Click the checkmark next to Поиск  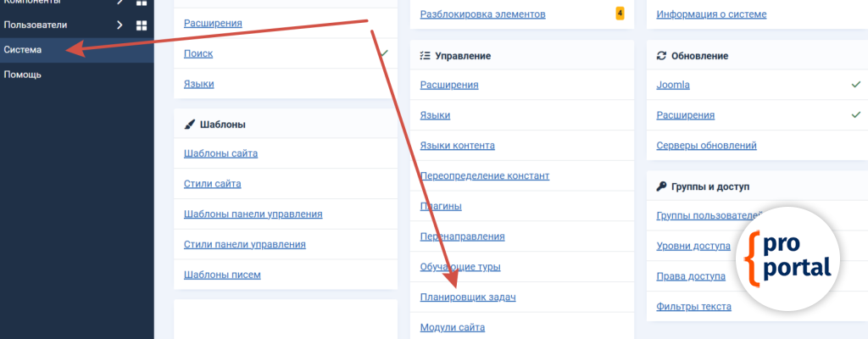pos(384,53)
